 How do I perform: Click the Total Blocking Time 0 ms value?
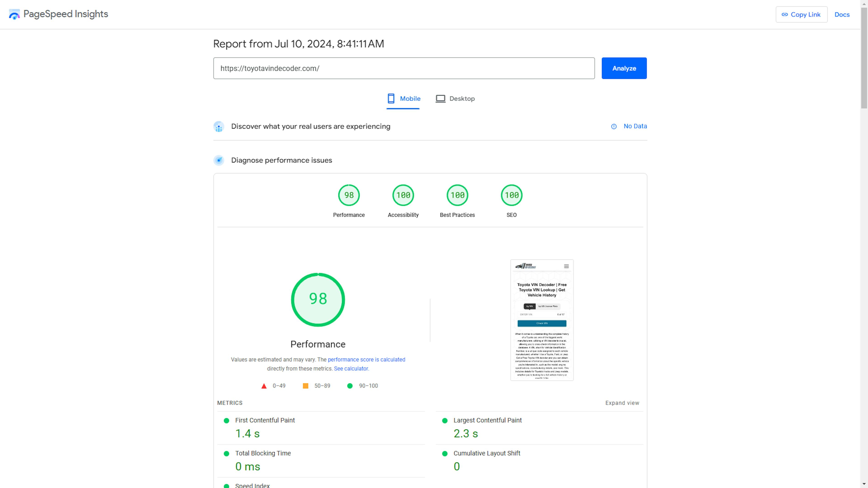[248, 467]
